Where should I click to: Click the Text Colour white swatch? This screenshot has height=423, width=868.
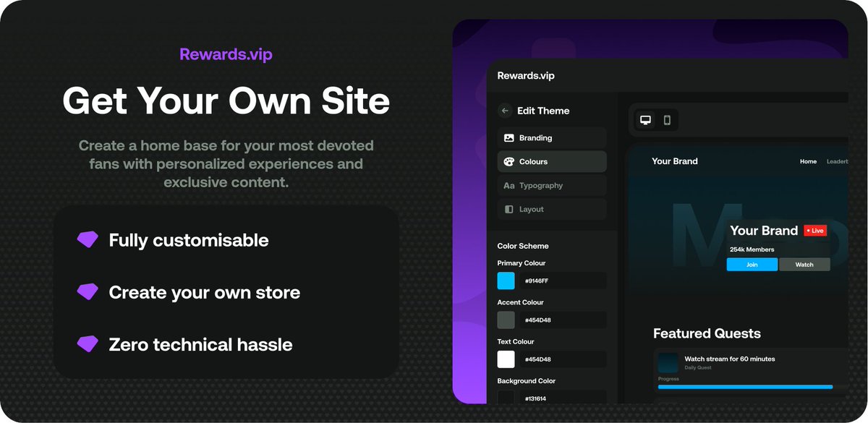coord(506,359)
